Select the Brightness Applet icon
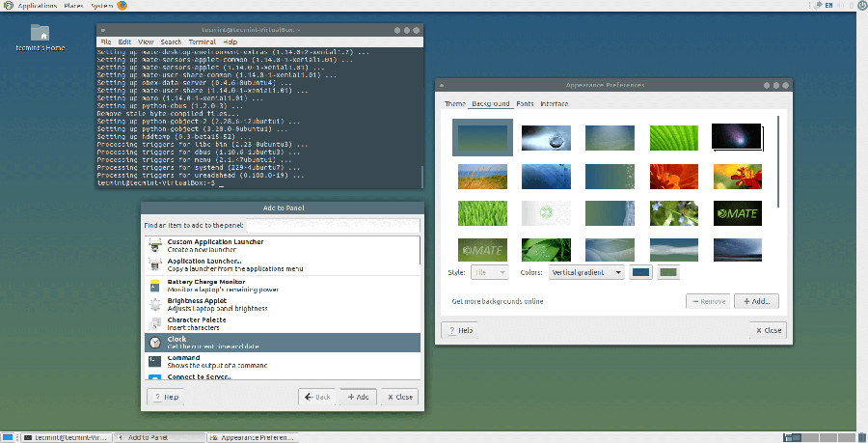 tap(155, 304)
